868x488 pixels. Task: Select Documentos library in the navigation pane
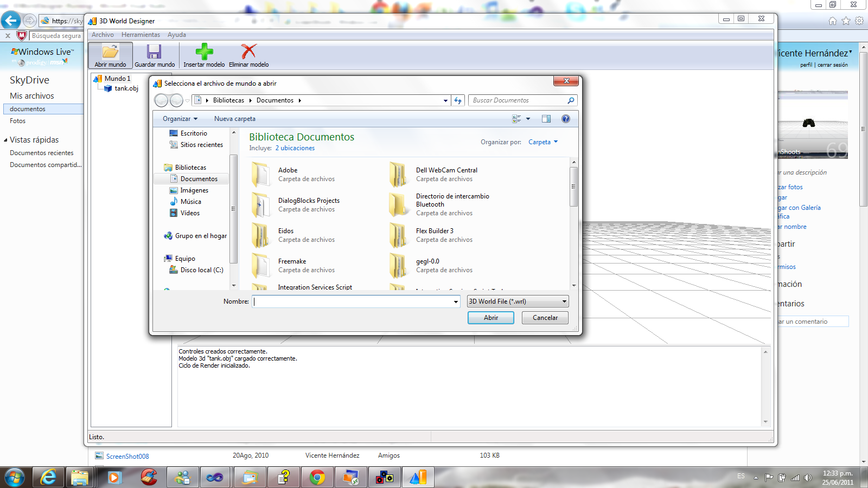pyautogui.click(x=199, y=179)
